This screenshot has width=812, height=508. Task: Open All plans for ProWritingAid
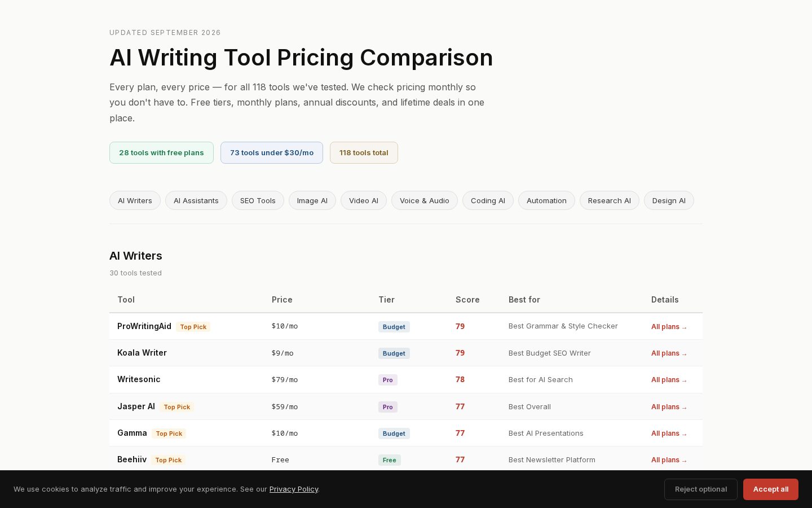[669, 327]
